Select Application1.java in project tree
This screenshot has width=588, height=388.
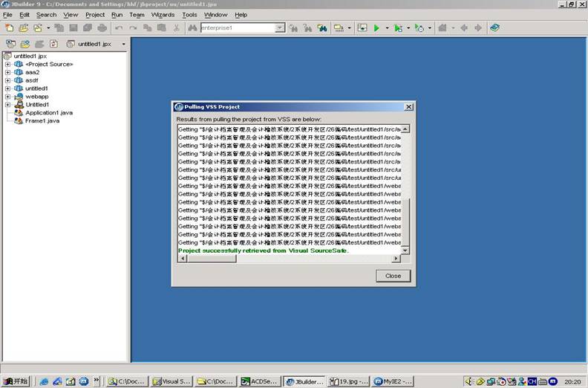49,113
